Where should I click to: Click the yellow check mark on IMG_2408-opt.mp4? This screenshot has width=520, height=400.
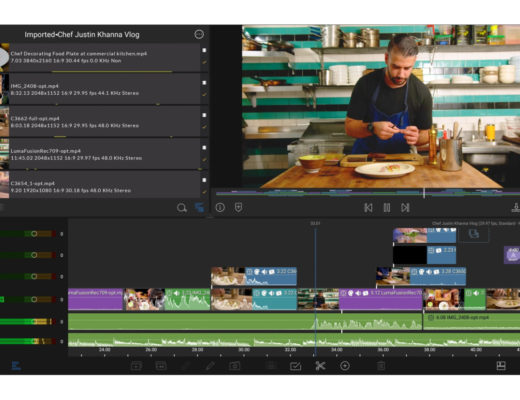pos(204,95)
